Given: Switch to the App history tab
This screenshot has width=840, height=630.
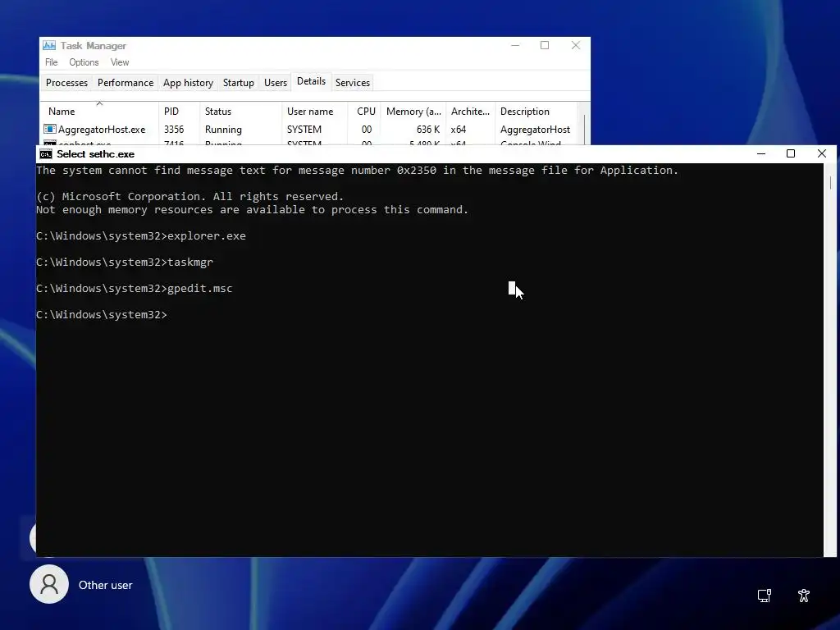Looking at the screenshot, I should coord(188,83).
